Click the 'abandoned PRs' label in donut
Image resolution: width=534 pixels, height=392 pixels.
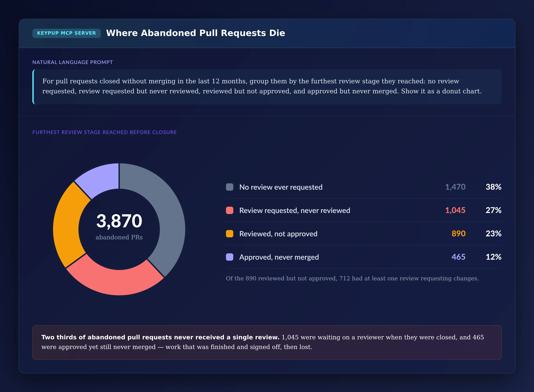(x=119, y=237)
